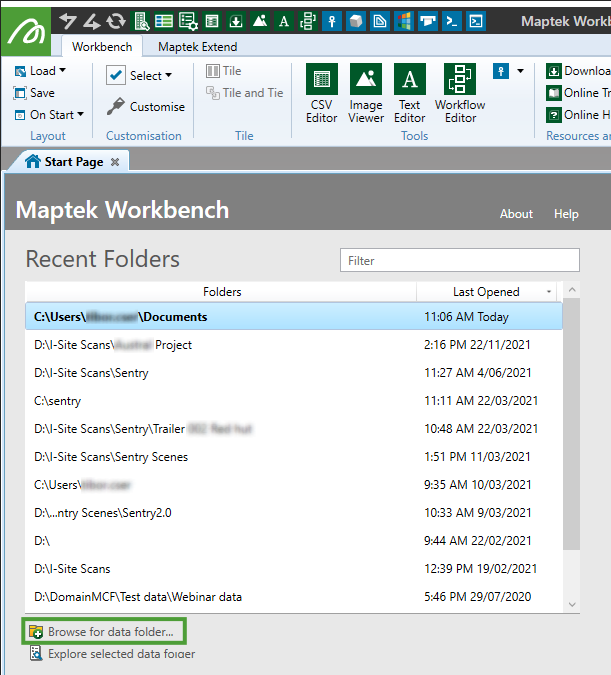Click into the Filter input field
Screen dimensions: 611x675
(460, 260)
